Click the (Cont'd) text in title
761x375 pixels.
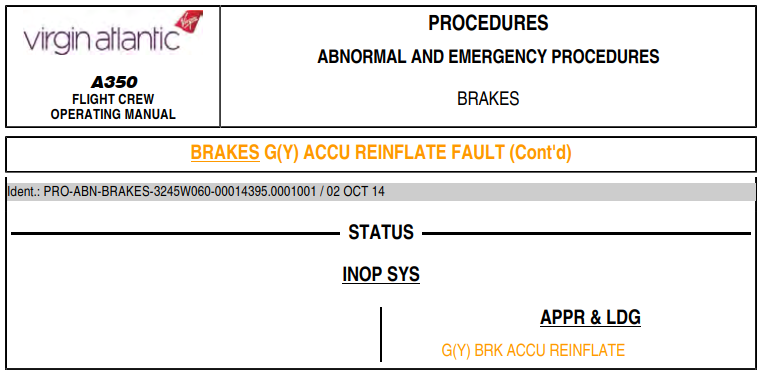point(540,153)
